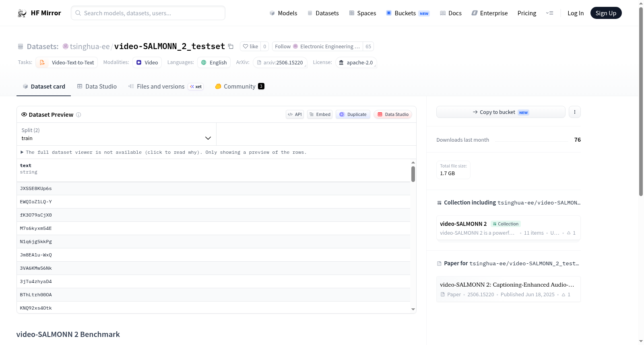Switch to the Community tab
The width and height of the screenshot is (644, 345).
point(239,87)
